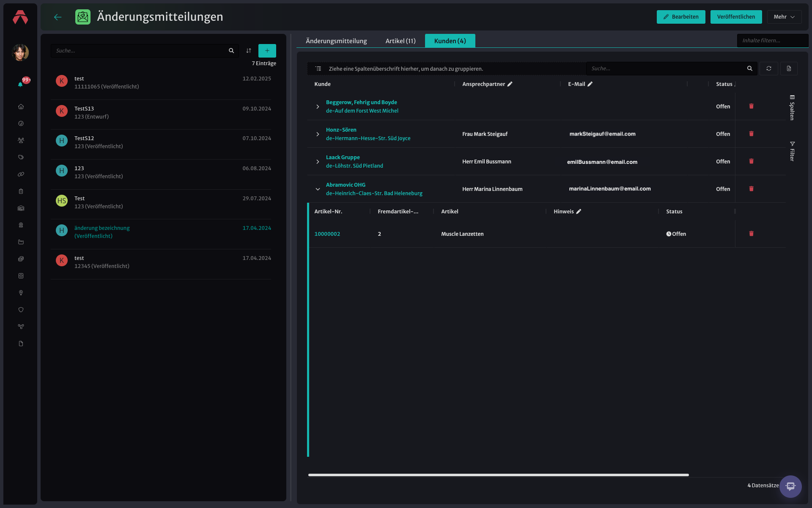
Task: Add a new entry with plus button
Action: click(x=267, y=51)
